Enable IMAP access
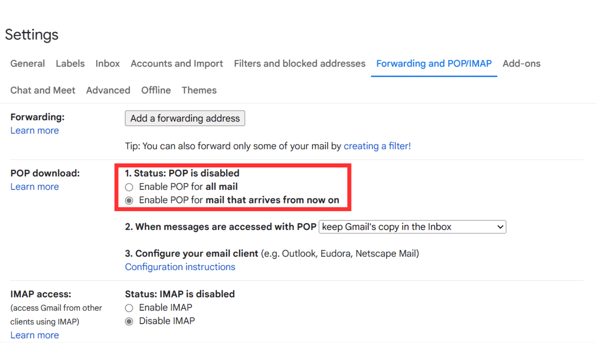 pos(129,308)
